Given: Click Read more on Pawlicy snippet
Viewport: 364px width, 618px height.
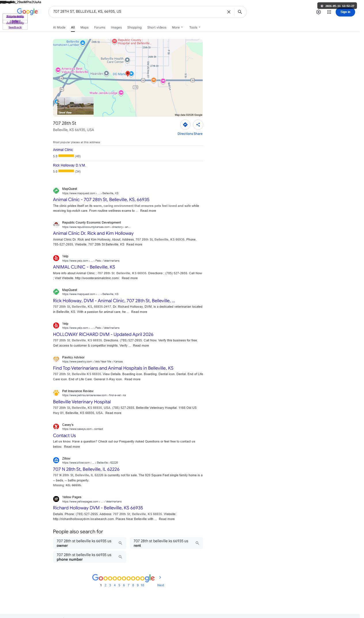Looking at the screenshot, I should pyautogui.click(x=132, y=379).
